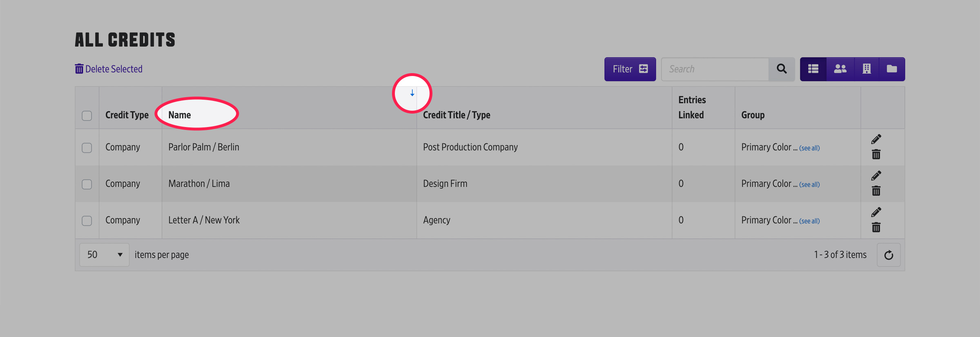980x337 pixels.
Task: Click the list view icon
Action: [813, 69]
